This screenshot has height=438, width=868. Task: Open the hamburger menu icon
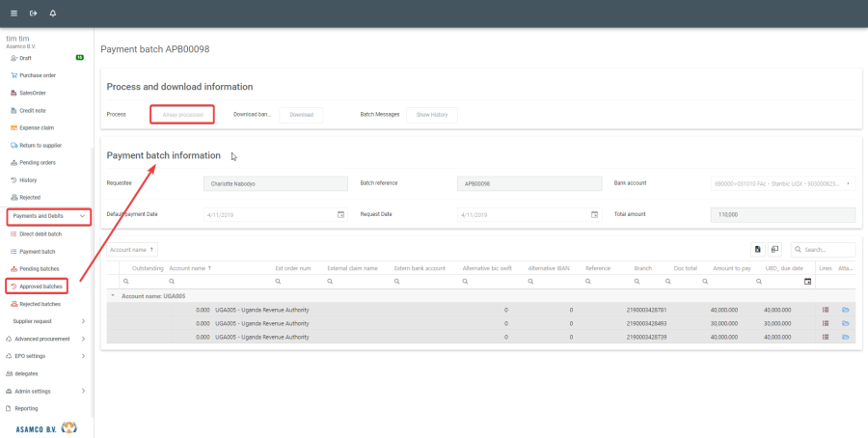[x=14, y=14]
